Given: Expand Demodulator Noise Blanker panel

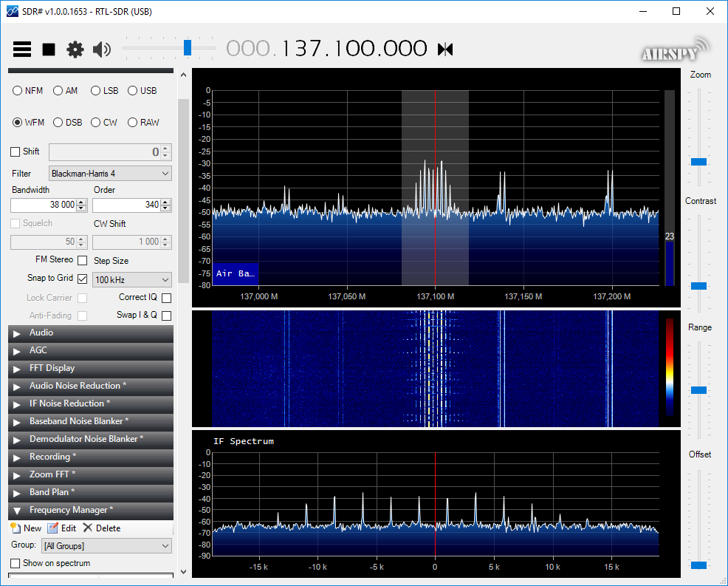Looking at the screenshot, I should point(91,439).
